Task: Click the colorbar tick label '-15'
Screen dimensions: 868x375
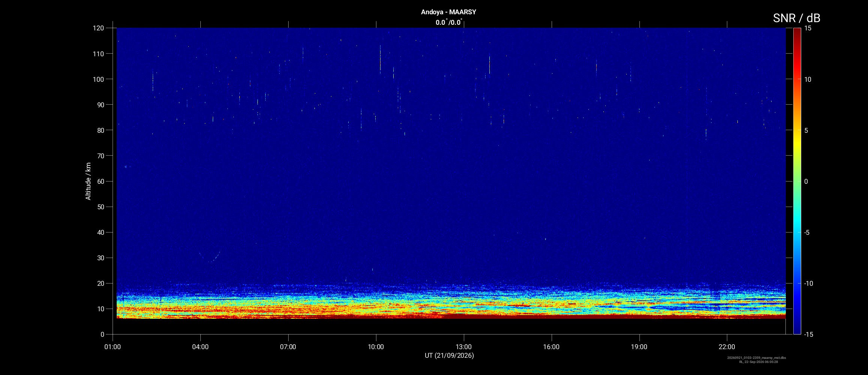Action: click(x=809, y=334)
